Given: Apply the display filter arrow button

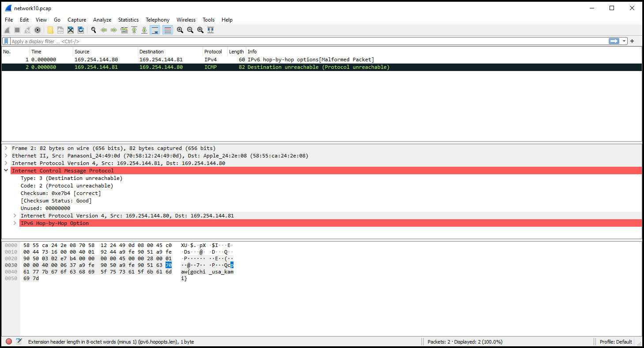Looking at the screenshot, I should (x=614, y=41).
